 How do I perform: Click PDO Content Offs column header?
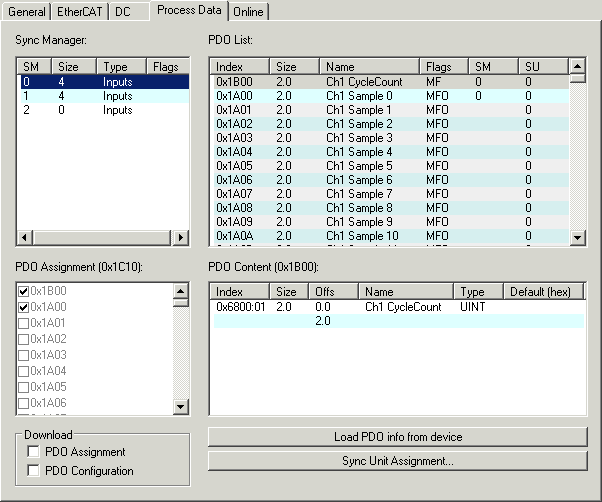[333, 292]
